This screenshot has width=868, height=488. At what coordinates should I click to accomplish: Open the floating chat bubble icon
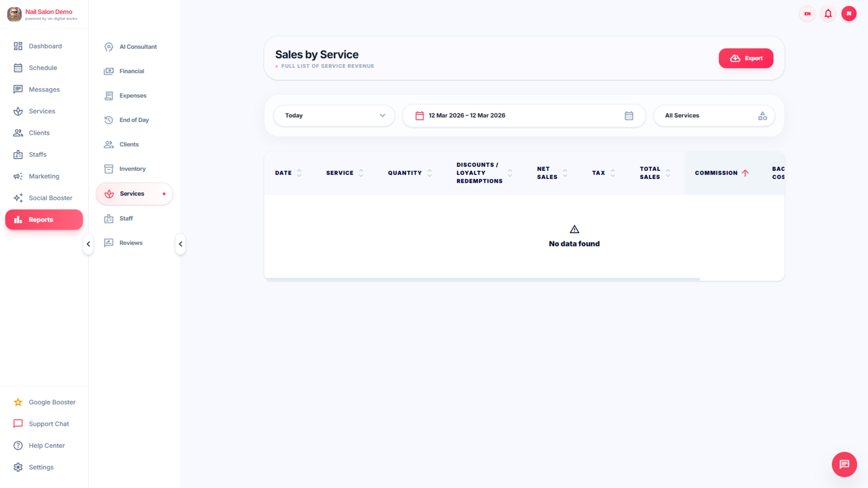click(x=844, y=464)
